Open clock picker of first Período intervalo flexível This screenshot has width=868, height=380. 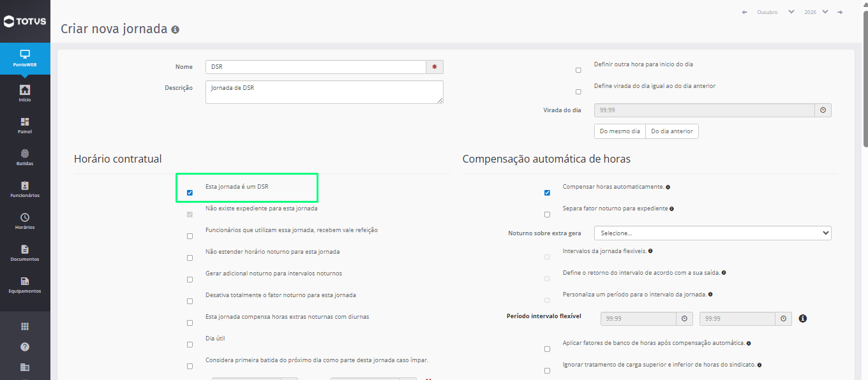[x=684, y=319]
